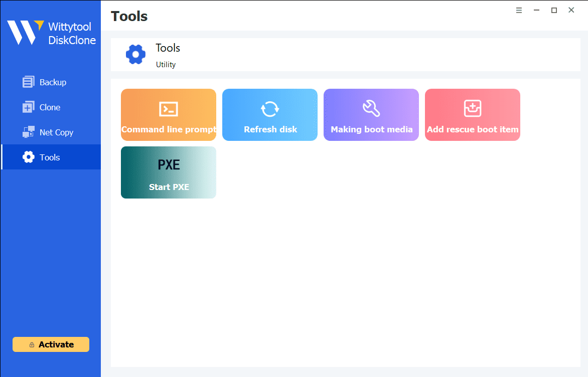Viewport: 588px width, 377px height.
Task: Launch the Command line prompt terminal icon
Action: pyautogui.click(x=169, y=109)
